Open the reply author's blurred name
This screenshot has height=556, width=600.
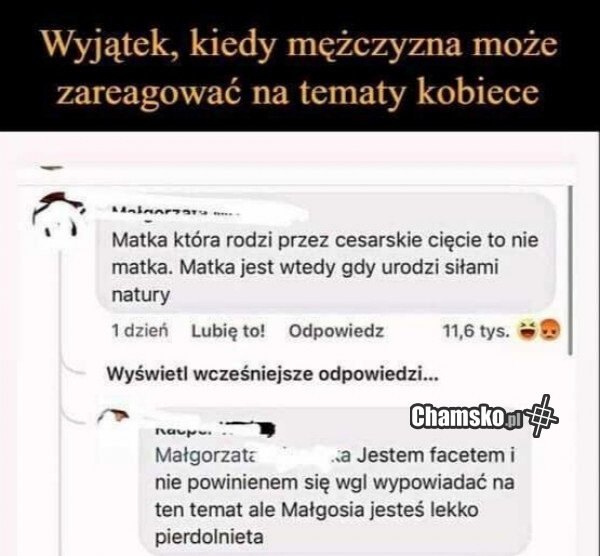[x=215, y=429]
